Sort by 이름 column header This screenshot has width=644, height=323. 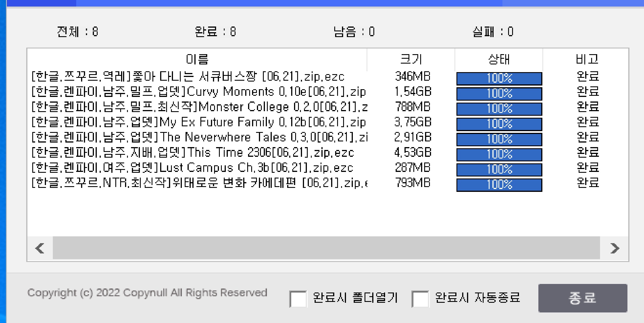(x=197, y=59)
